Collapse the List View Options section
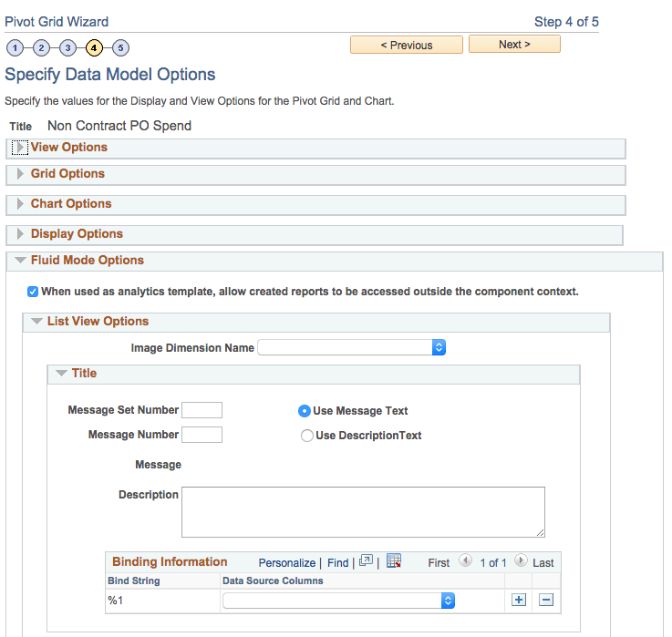This screenshot has width=672, height=637. pyautogui.click(x=36, y=322)
